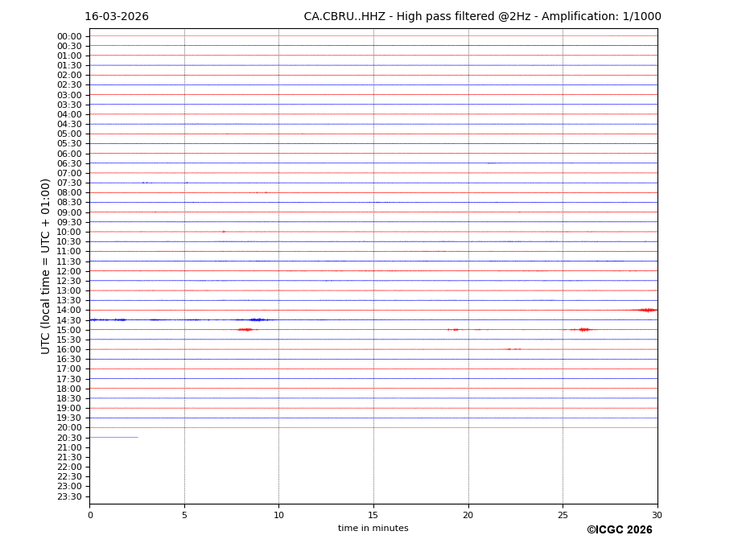Select the small red signal near minute 19 at 15:00
The width and height of the screenshot is (746, 560).
coord(454,329)
